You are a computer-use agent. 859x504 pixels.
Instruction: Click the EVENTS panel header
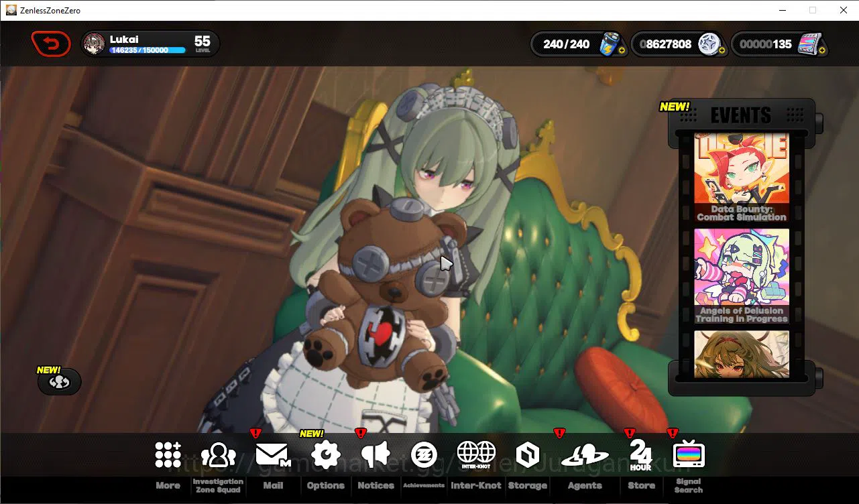[741, 115]
